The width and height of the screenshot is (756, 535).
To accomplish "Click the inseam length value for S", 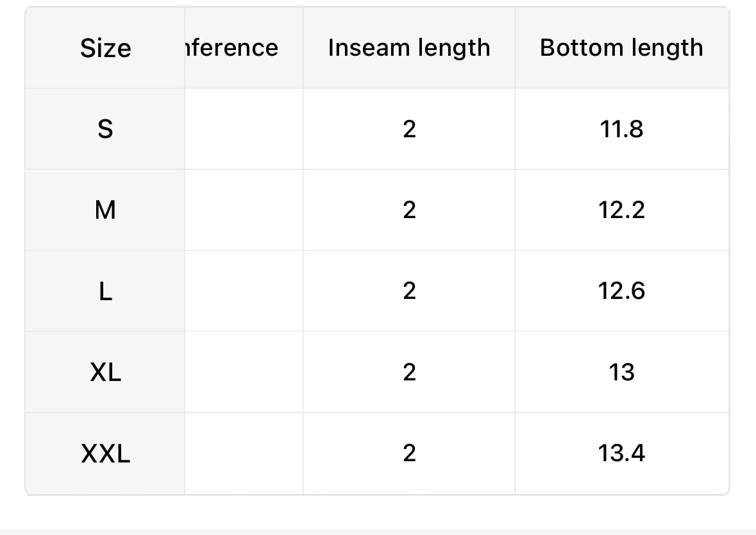I will pyautogui.click(x=409, y=130).
